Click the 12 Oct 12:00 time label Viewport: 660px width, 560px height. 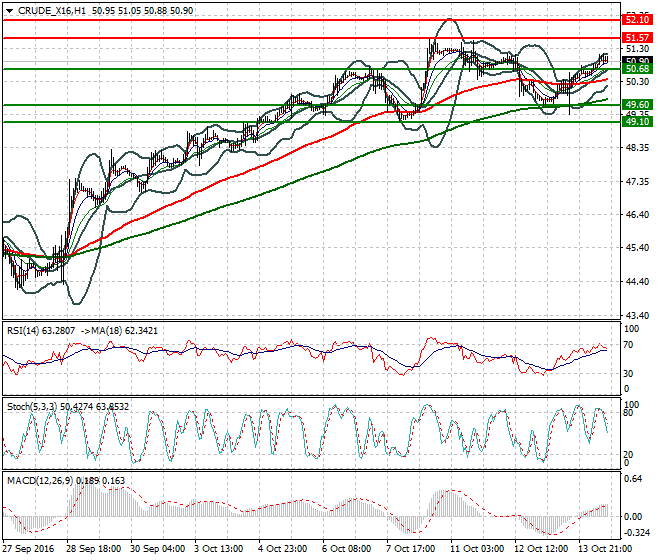[x=541, y=549]
